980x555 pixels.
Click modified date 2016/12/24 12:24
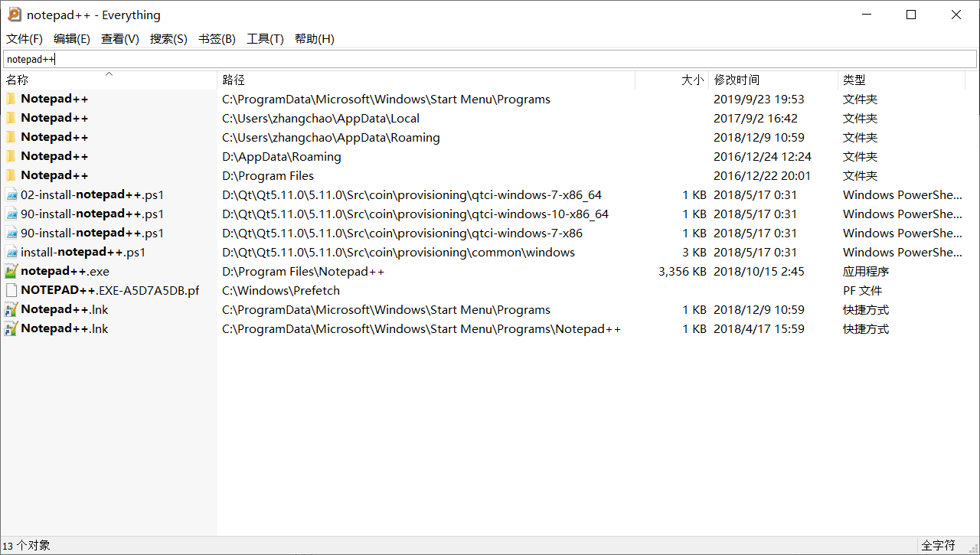click(x=763, y=156)
